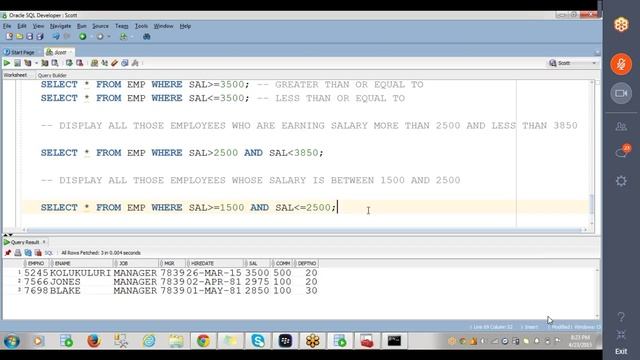Image resolution: width=640 pixels, height=360 pixels.
Task: Open the Source menu
Action: pos(100,26)
